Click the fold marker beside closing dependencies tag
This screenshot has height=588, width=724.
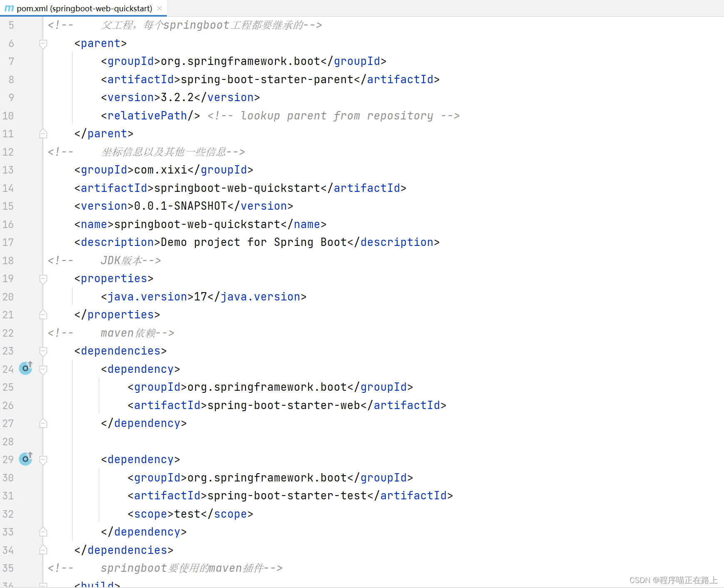43,550
